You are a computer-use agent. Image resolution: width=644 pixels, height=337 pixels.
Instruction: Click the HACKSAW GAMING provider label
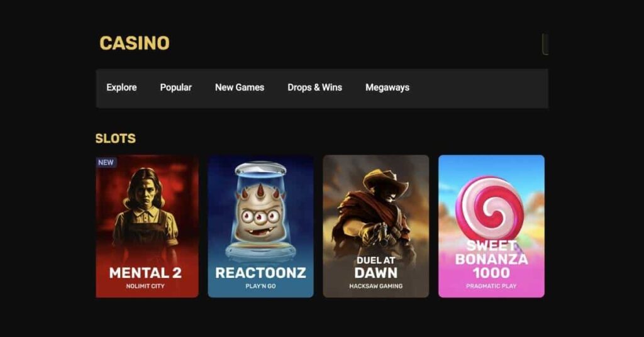tap(376, 286)
